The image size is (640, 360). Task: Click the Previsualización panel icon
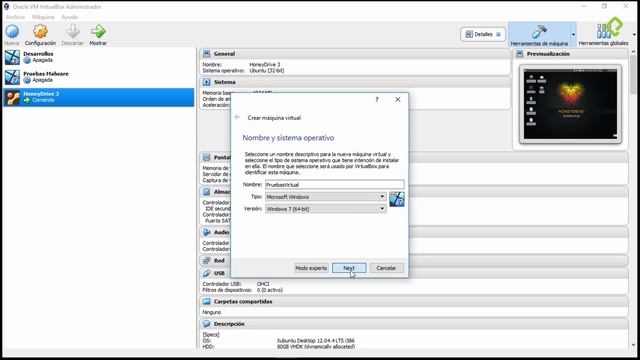[x=520, y=54]
